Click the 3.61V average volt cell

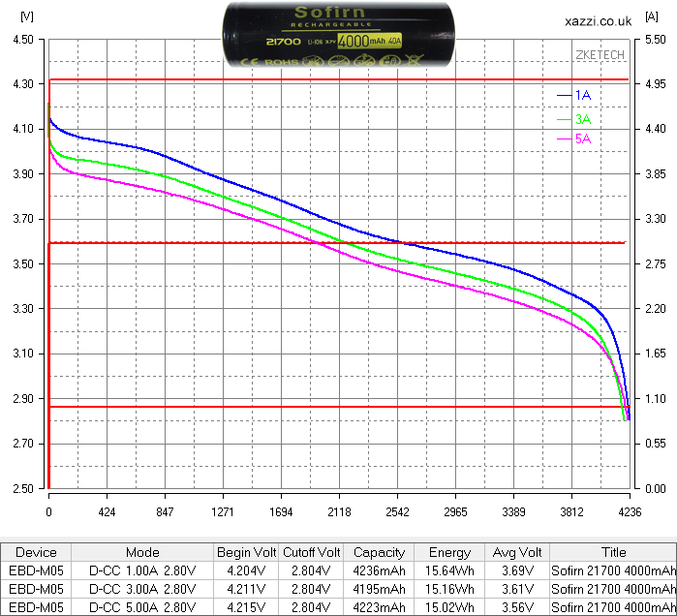(x=517, y=589)
